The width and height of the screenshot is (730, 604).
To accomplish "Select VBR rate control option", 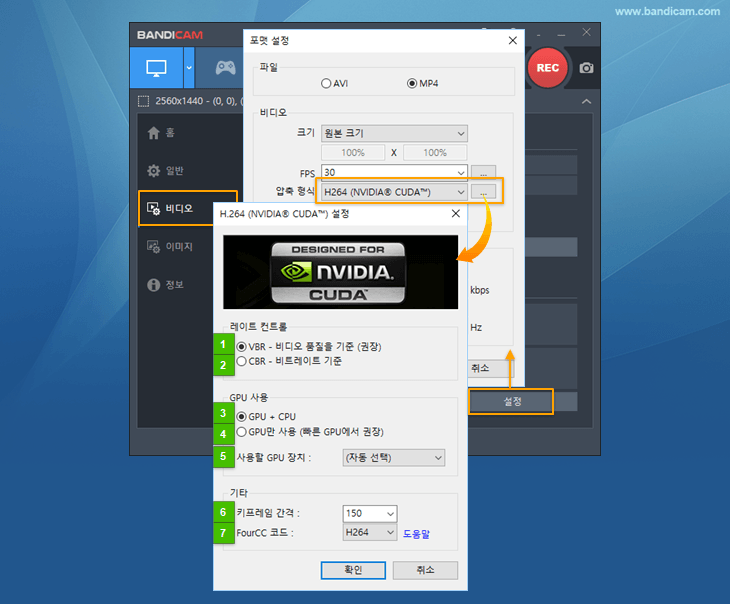I will click(x=309, y=346).
